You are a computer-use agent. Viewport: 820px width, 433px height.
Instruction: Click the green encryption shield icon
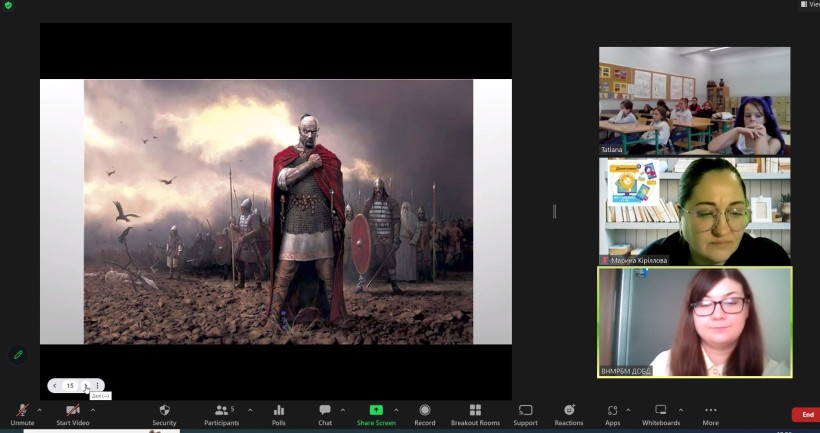pyautogui.click(x=8, y=5)
